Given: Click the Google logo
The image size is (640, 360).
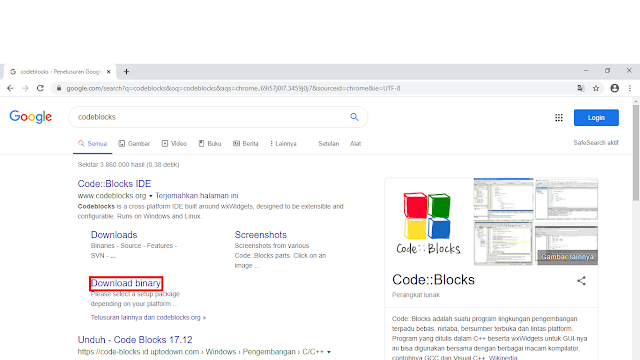Looking at the screenshot, I should pos(31,117).
